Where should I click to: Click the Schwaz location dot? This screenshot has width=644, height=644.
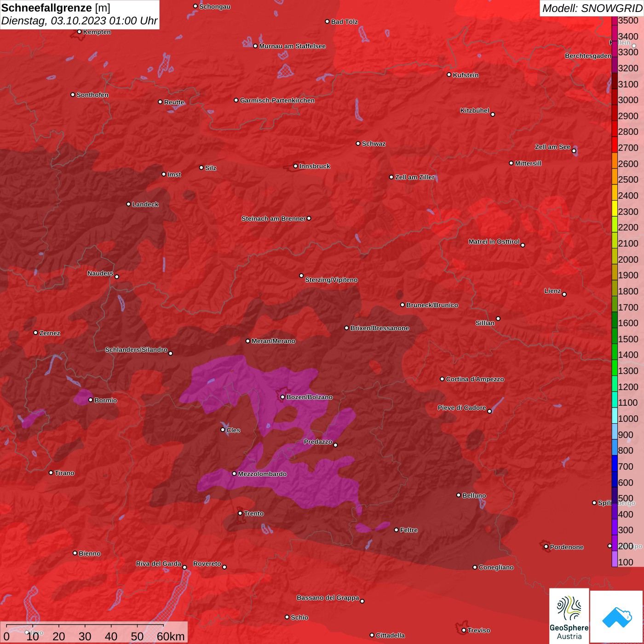pos(358,144)
